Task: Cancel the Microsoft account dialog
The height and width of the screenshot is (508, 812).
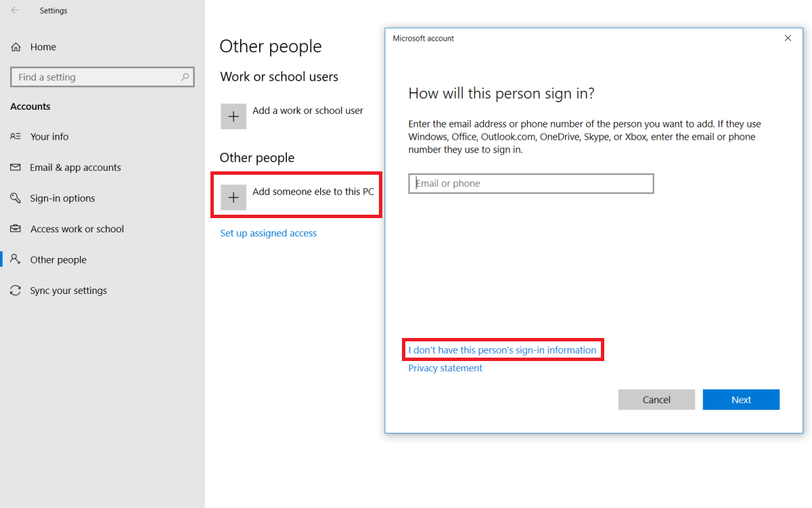Action: pos(656,399)
